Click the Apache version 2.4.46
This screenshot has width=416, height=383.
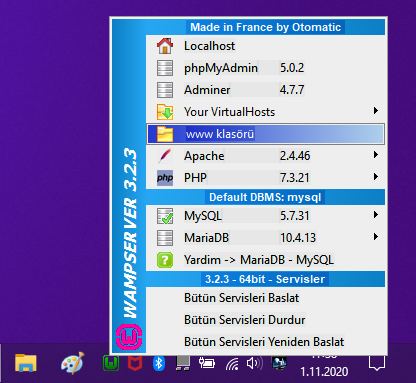295,156
